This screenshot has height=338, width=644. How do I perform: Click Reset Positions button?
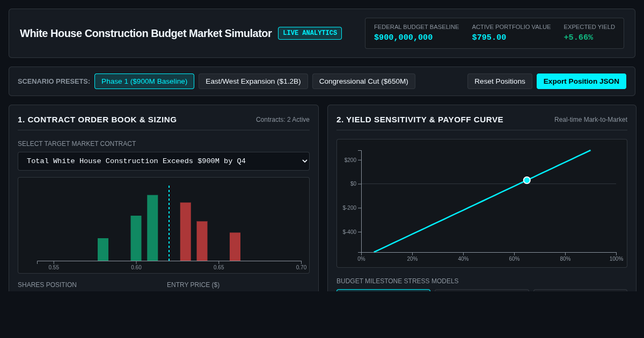pos(500,81)
